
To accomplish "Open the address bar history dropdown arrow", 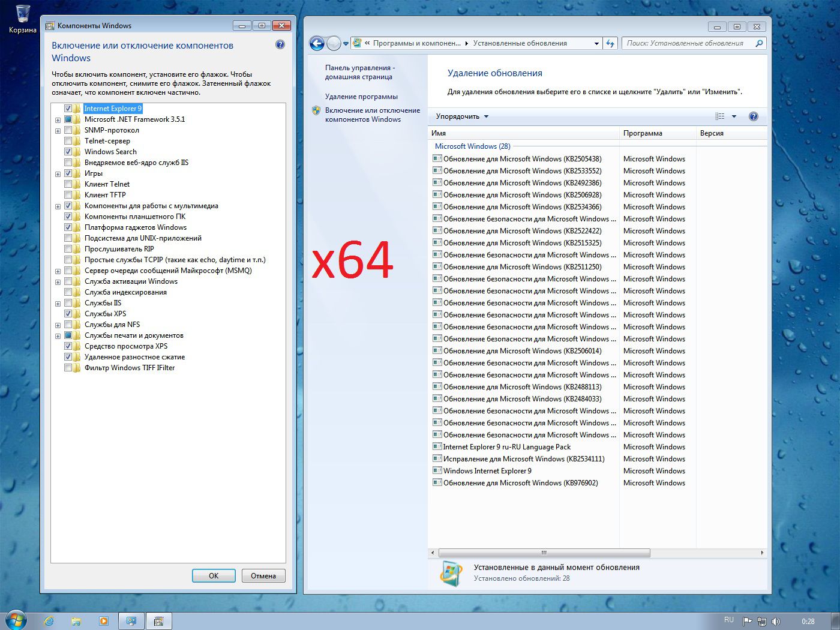I will click(x=596, y=43).
